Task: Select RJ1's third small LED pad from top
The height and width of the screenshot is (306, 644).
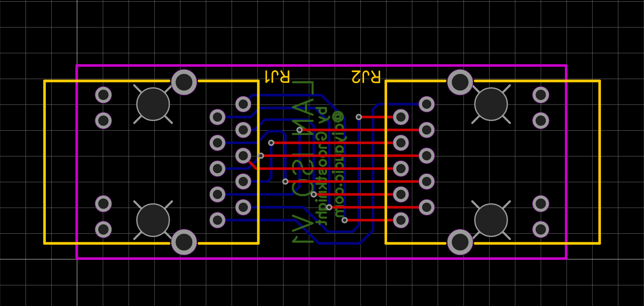Action: pos(103,204)
